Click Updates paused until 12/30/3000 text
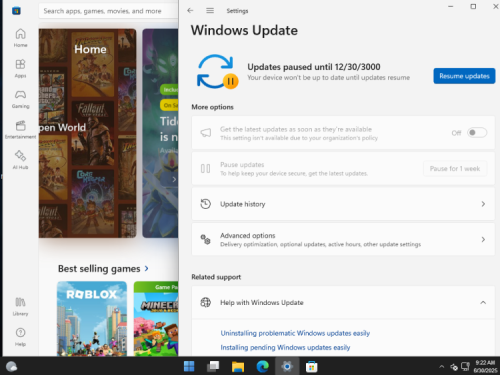The height and width of the screenshot is (375, 500). tap(314, 67)
